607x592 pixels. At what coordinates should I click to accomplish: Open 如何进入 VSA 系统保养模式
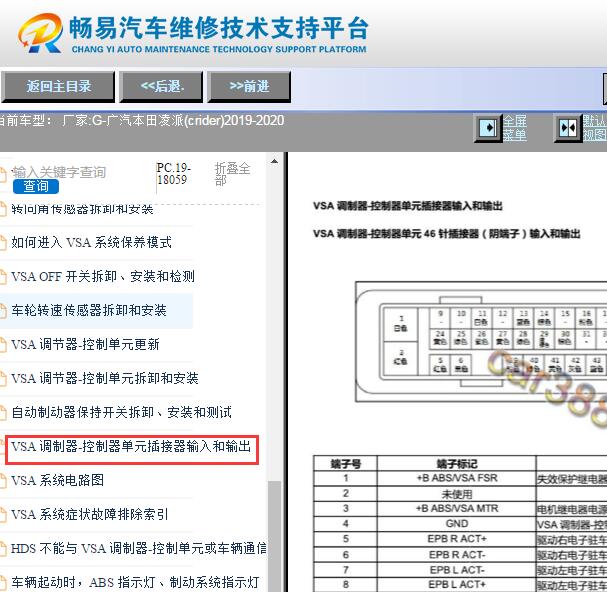click(x=91, y=242)
